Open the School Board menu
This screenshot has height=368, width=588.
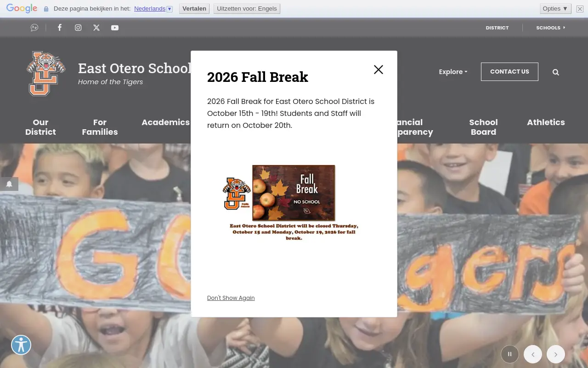point(483,127)
